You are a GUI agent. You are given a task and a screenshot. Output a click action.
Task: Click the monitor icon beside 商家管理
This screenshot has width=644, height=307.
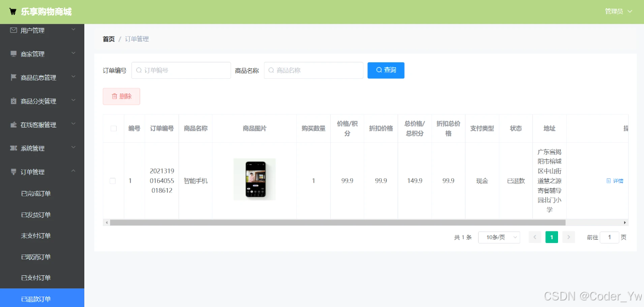[14, 54]
